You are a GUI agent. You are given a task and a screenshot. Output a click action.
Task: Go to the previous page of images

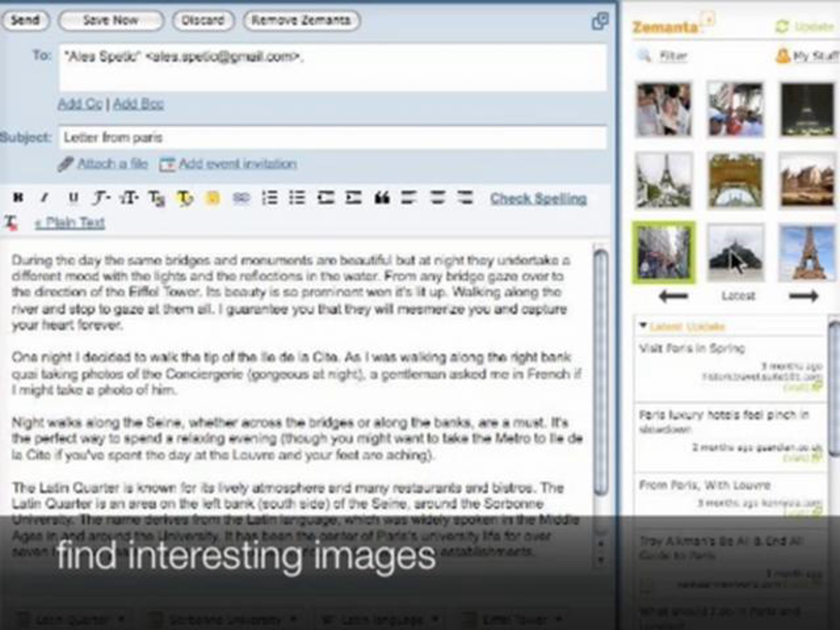click(x=673, y=296)
